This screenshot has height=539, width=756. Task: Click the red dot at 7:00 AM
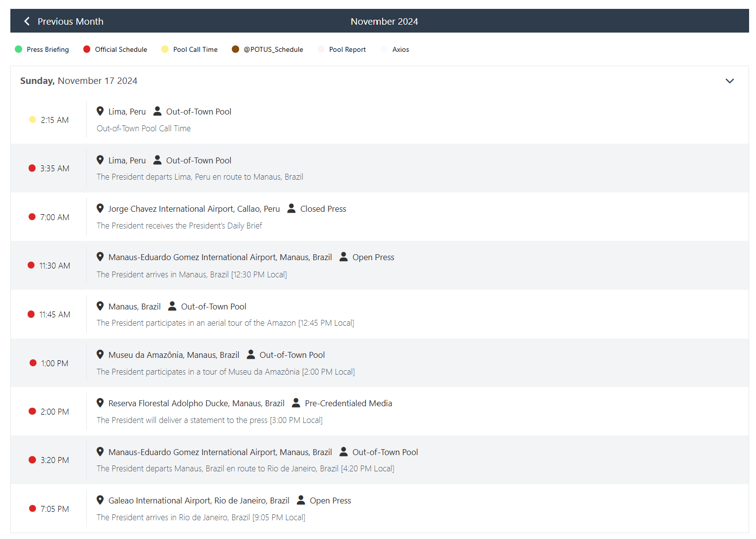tap(32, 217)
